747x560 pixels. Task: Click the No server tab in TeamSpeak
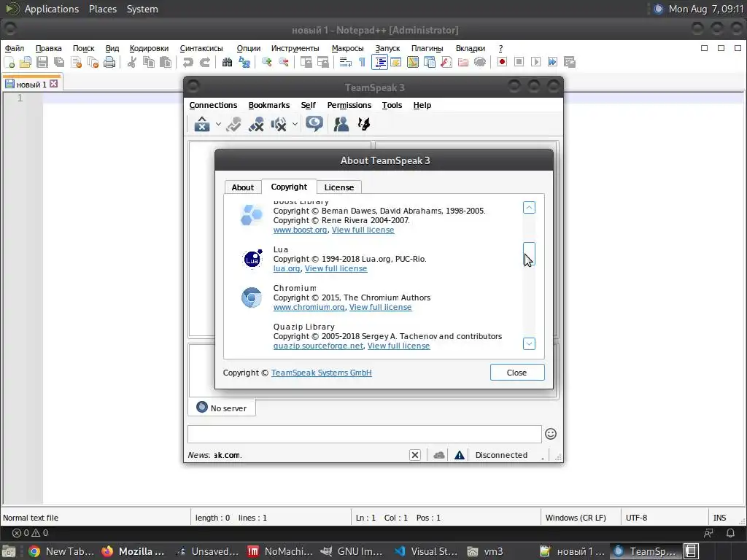222,408
